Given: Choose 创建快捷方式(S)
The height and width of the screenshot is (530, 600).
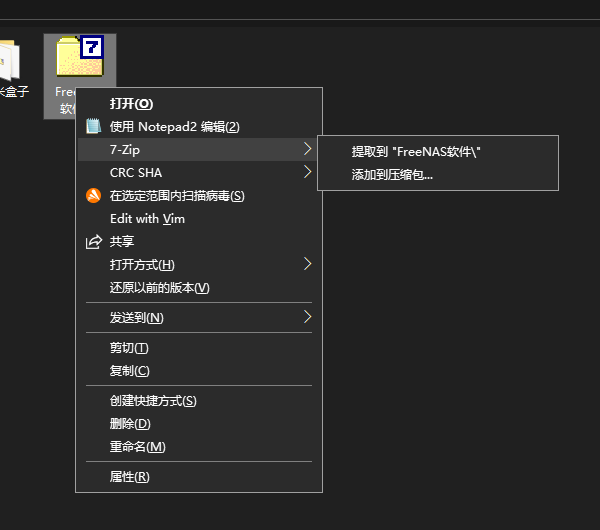Looking at the screenshot, I should coord(153,401).
